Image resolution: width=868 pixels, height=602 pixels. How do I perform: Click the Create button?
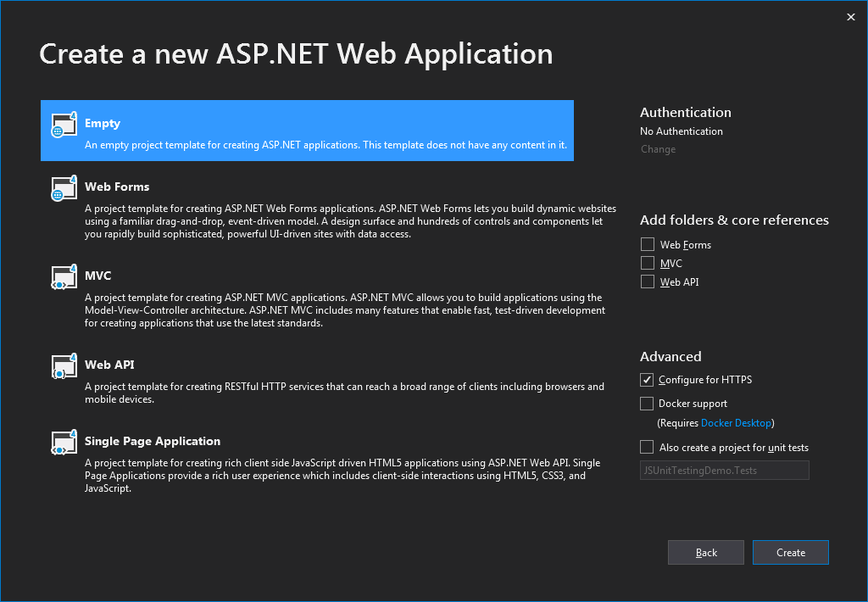coord(791,552)
